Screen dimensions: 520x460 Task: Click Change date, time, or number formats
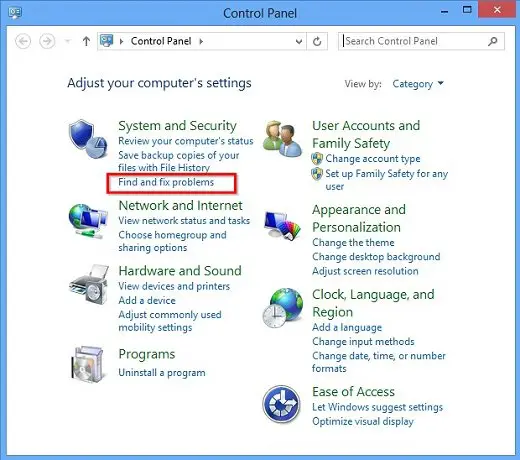pos(379,362)
